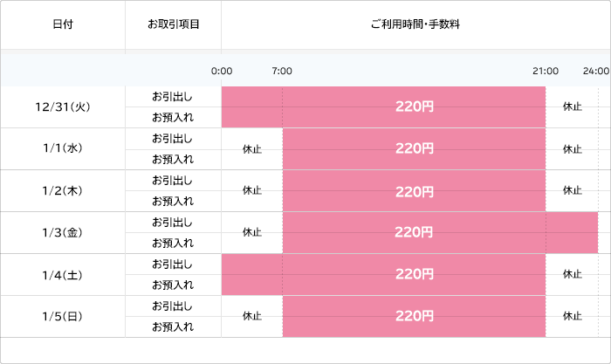Viewport: 611px width, 364px height.
Task: Select the 1/3(金) date cell
Action: coord(63,233)
